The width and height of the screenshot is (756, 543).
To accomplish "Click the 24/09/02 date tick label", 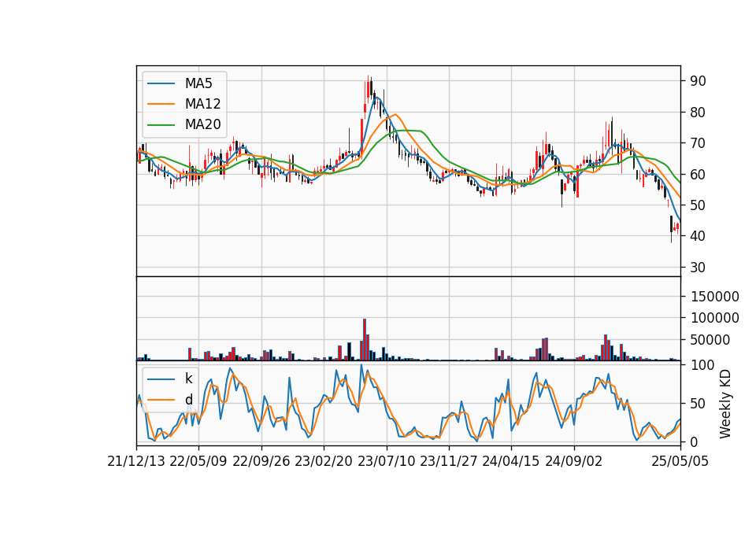I will coord(574,461).
